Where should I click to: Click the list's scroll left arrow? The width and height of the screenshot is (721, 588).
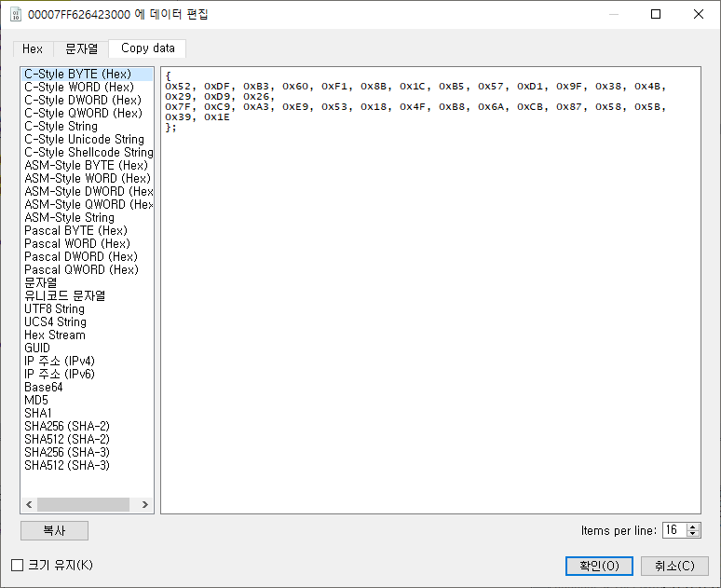pyautogui.click(x=29, y=505)
